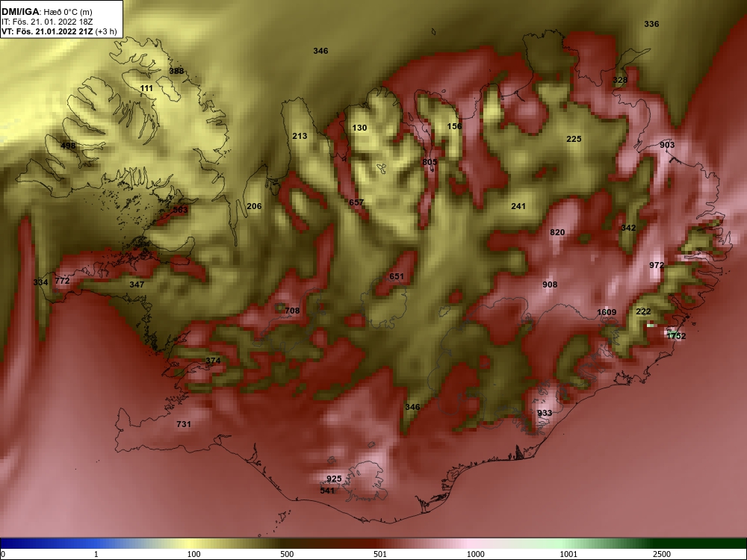Screen dimensions: 747x560
Task: Select the 1752 value label
Action: coord(676,336)
